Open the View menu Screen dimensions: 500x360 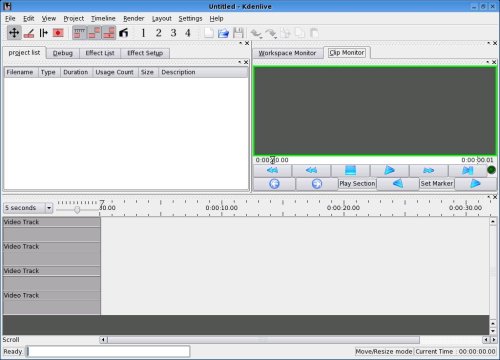click(x=49, y=18)
